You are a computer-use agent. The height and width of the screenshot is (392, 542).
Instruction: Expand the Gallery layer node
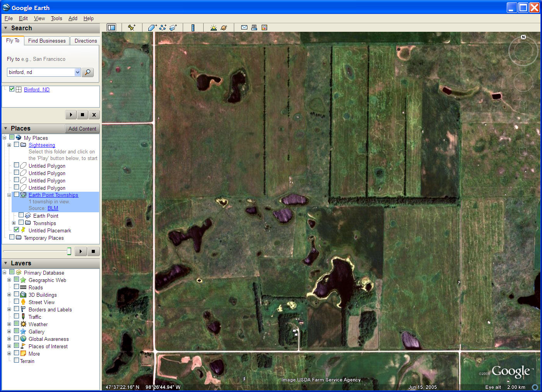click(9, 331)
